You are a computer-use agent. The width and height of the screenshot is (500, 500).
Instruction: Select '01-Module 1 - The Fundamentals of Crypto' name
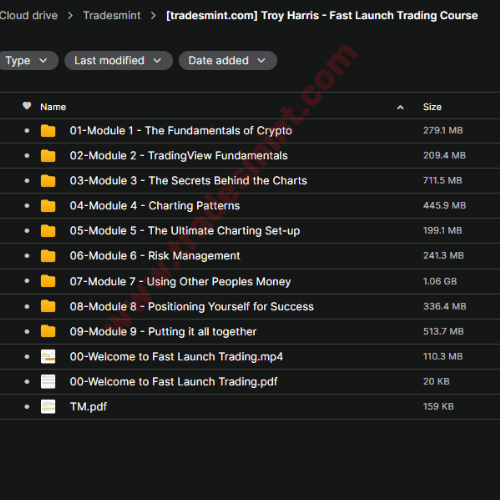[x=181, y=131]
